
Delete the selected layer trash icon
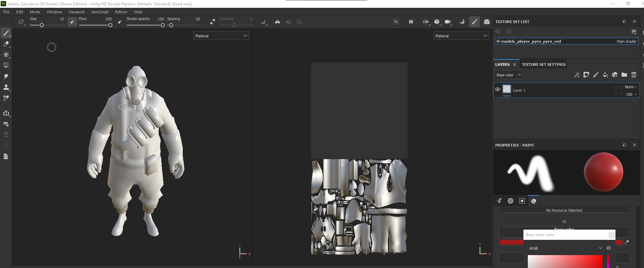(x=634, y=75)
